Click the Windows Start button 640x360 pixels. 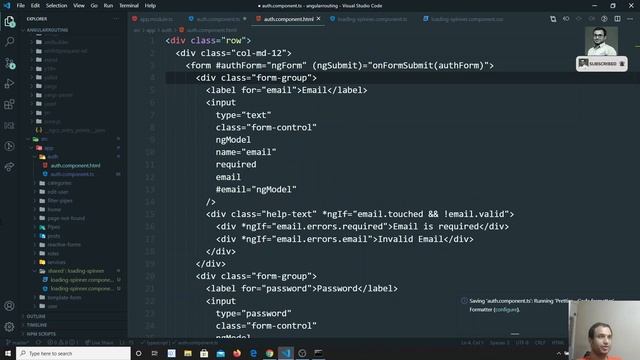click(8, 353)
